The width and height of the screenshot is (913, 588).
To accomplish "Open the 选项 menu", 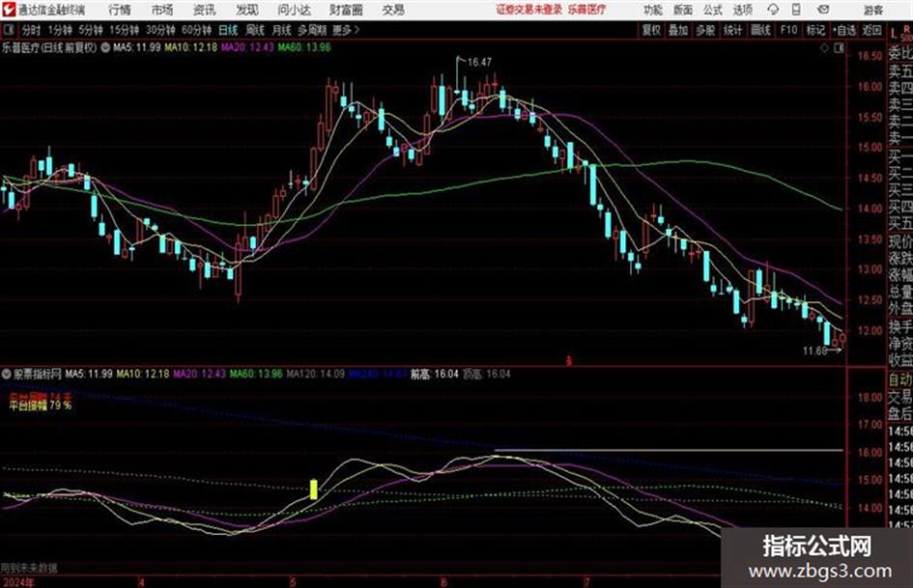I will (x=742, y=10).
